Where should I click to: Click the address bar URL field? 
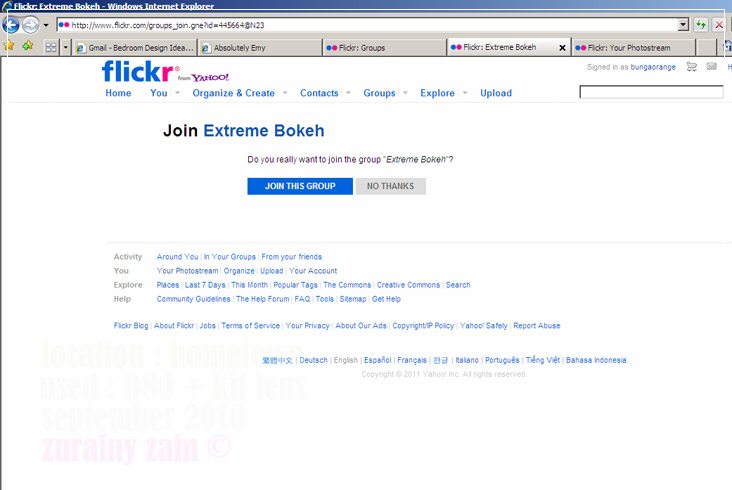367,25
